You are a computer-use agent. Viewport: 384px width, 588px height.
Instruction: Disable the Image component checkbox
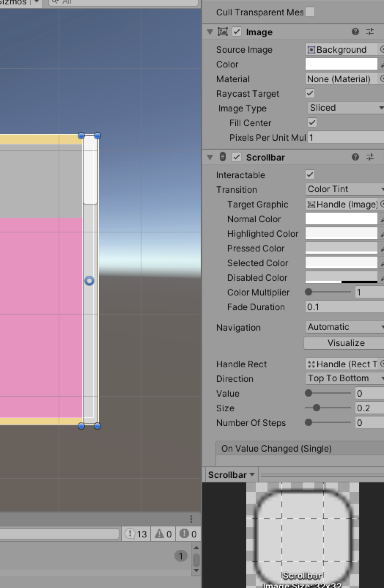pyautogui.click(x=237, y=32)
